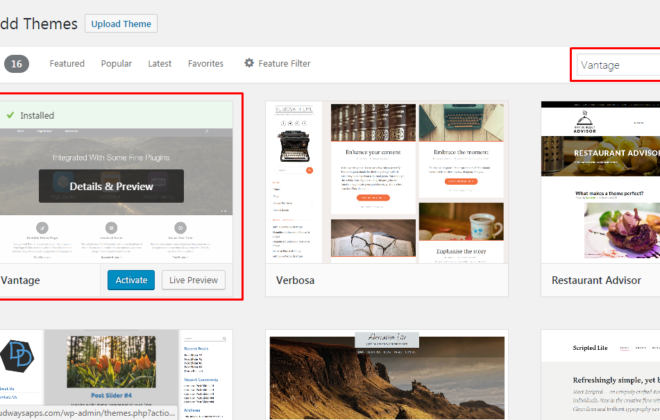Screen dimensions: 660x420
Task: Click the Restaurant Advisor theme name
Action: point(596,280)
